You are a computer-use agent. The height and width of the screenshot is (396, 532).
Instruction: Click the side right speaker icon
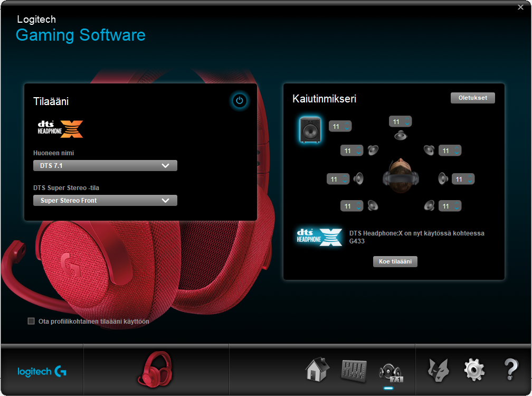(x=443, y=178)
